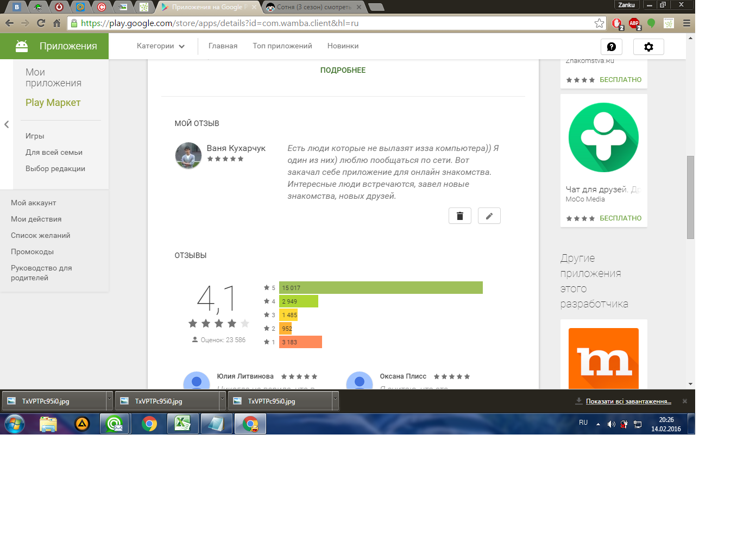Click Ваня Кухарчук's profile avatar
Viewport: 756px width, 535px height.
click(x=188, y=156)
